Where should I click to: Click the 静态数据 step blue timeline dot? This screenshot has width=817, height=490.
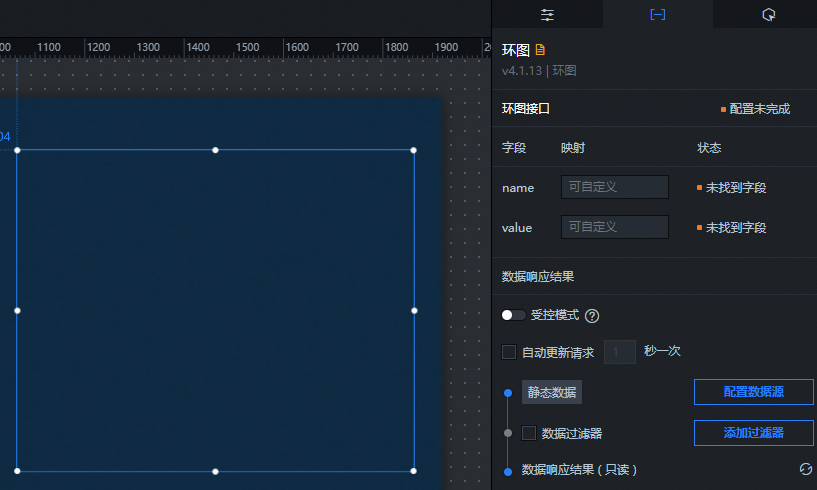click(508, 393)
